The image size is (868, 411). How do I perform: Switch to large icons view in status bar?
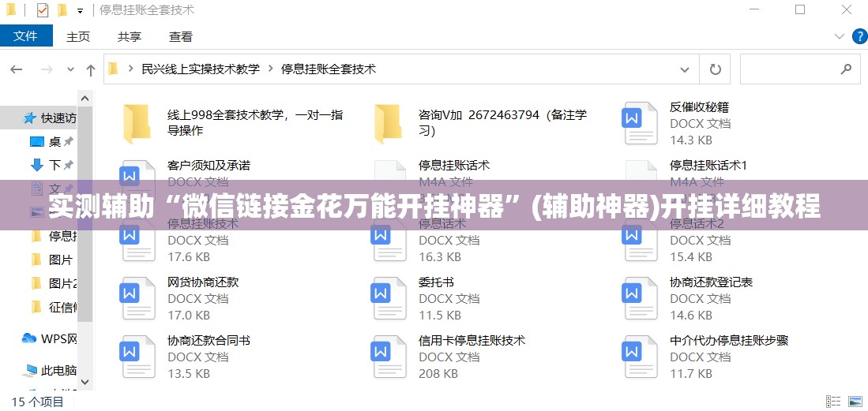[854, 401]
